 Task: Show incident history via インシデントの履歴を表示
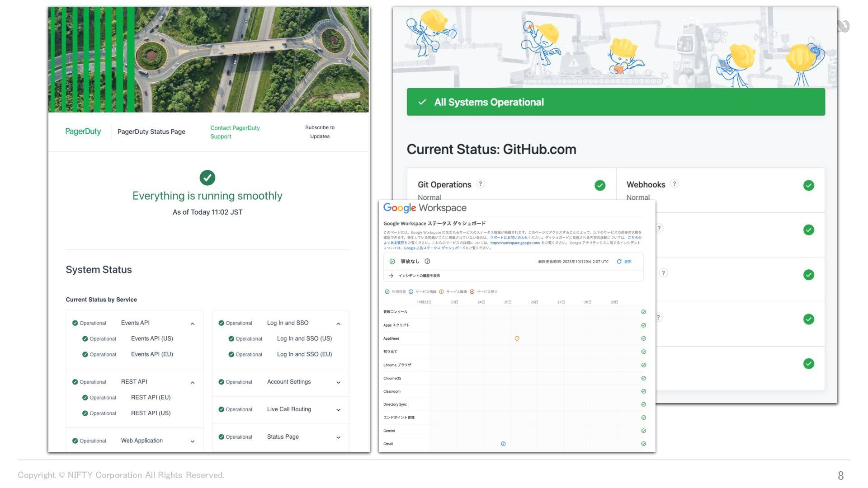[419, 276]
